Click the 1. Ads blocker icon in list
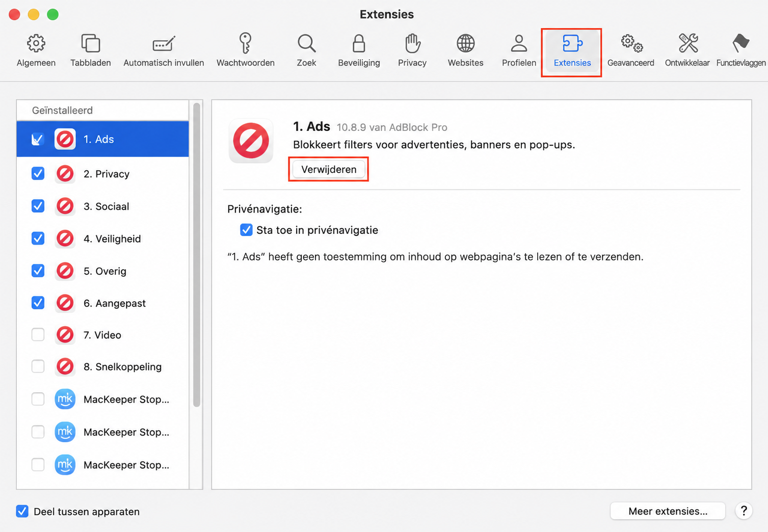 coord(65,139)
